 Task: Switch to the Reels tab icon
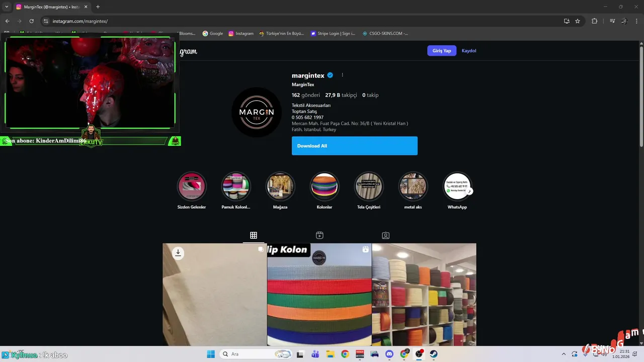coord(319,235)
